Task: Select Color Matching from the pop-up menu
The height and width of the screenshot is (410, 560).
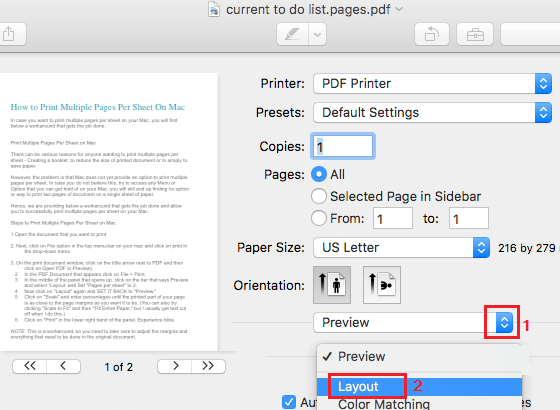Action: pos(419,404)
